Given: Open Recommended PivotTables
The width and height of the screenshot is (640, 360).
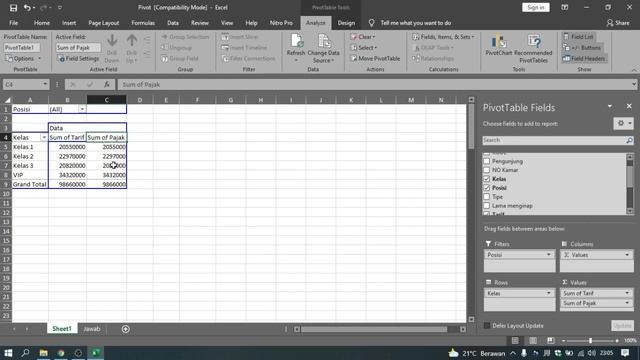Looking at the screenshot, I should tap(533, 49).
